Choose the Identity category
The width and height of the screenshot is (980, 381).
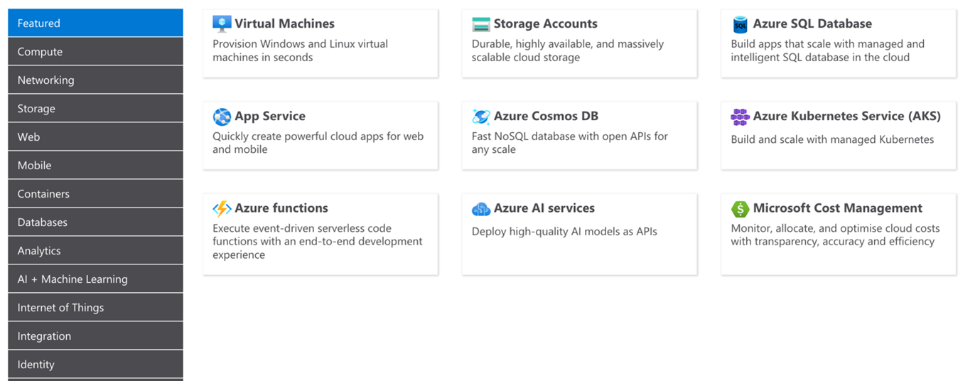[95, 364]
